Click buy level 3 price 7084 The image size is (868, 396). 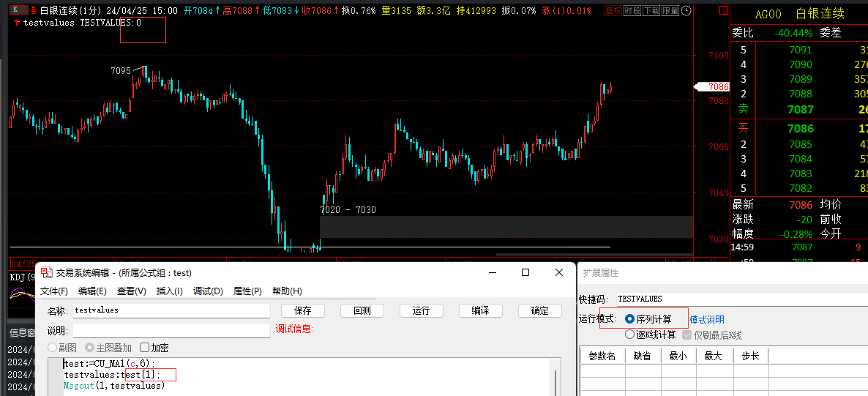pos(800,160)
